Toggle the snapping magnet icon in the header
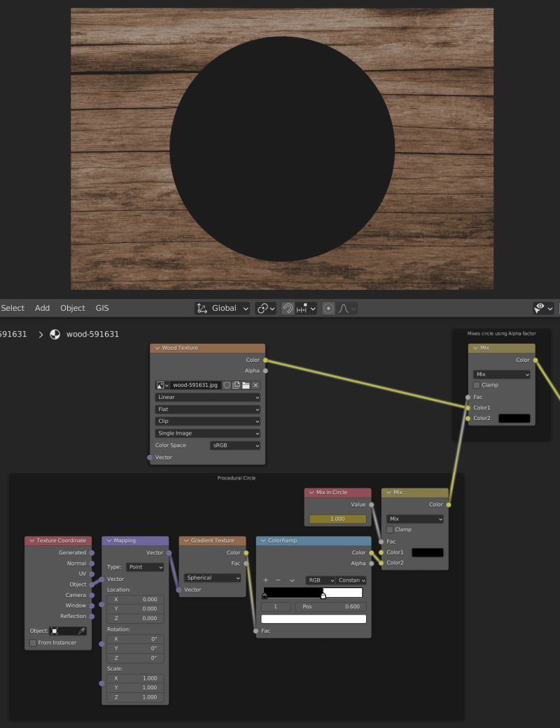Screen dimensions: 560x728 (x=287, y=308)
